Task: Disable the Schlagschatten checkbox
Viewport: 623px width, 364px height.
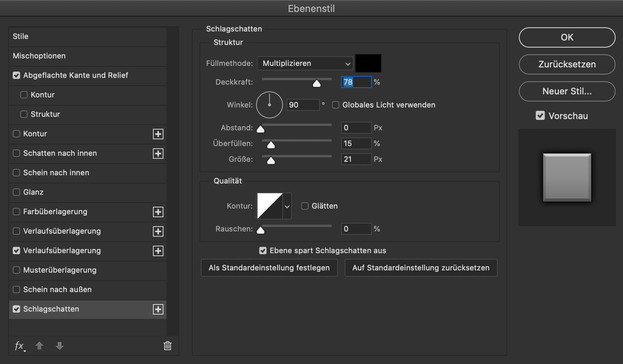Action: [16, 309]
